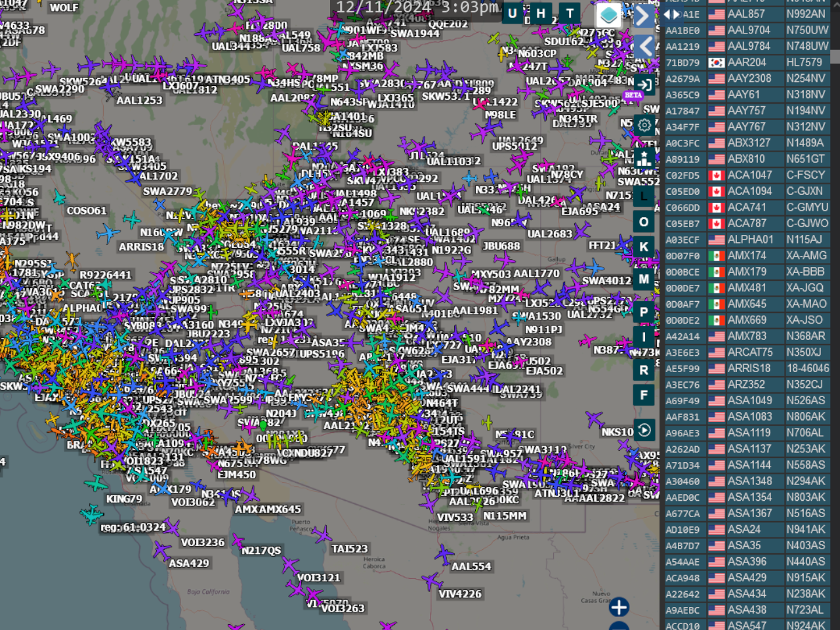Click hex code A2679A

point(682,79)
